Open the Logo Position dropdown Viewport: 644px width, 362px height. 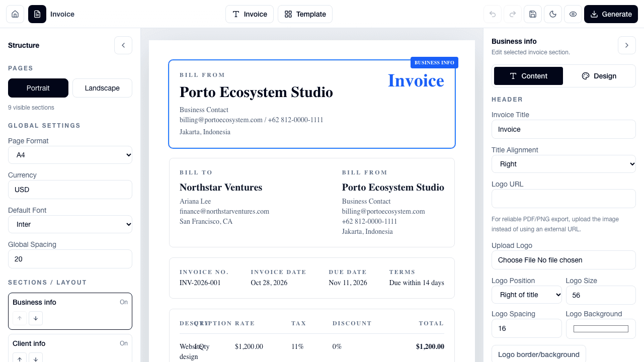click(527, 295)
